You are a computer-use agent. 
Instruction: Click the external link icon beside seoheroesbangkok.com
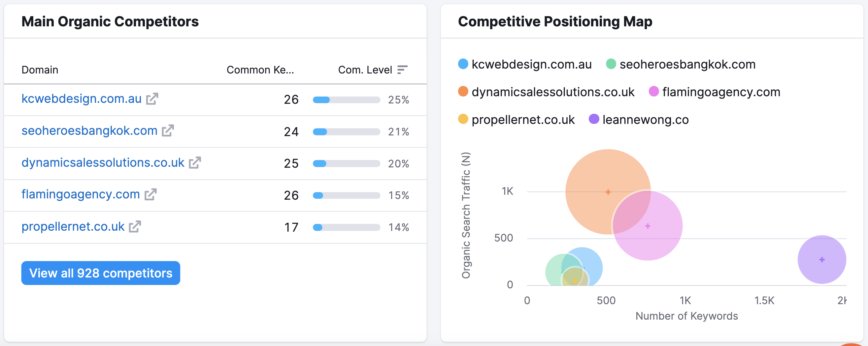coord(168,130)
